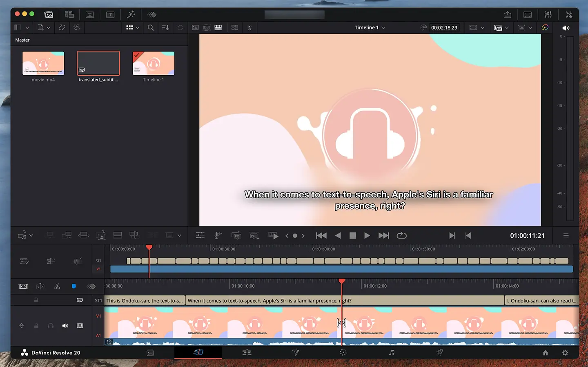Select the 'This is Ondoku-san' subtitle clip

click(x=145, y=300)
